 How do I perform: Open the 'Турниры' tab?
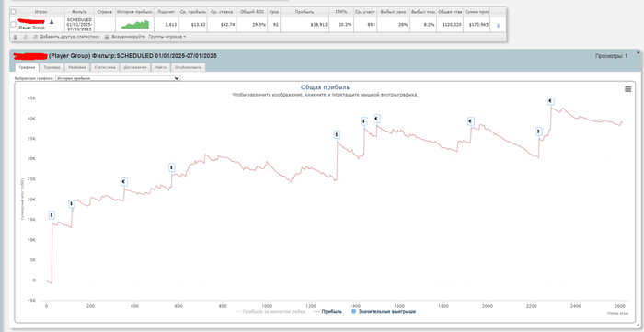click(x=52, y=67)
